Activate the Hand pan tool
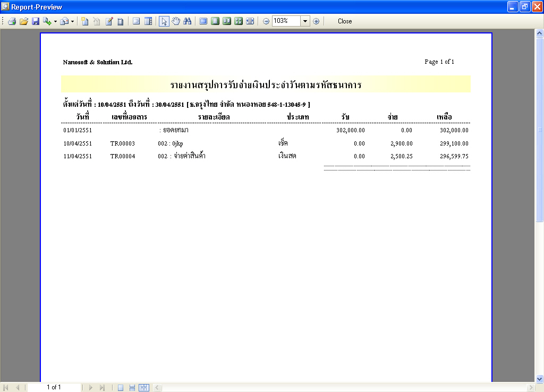This screenshot has height=392, width=544. tap(176, 21)
